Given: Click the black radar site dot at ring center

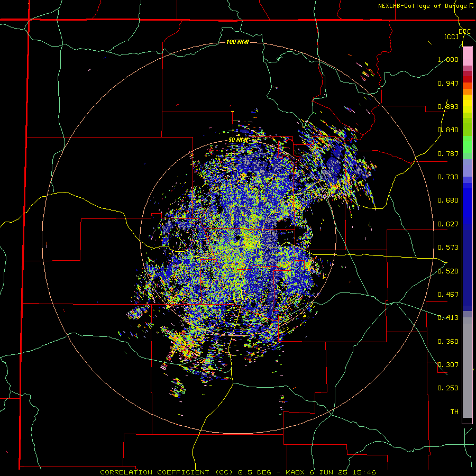Looking at the screenshot, I should 237,237.
